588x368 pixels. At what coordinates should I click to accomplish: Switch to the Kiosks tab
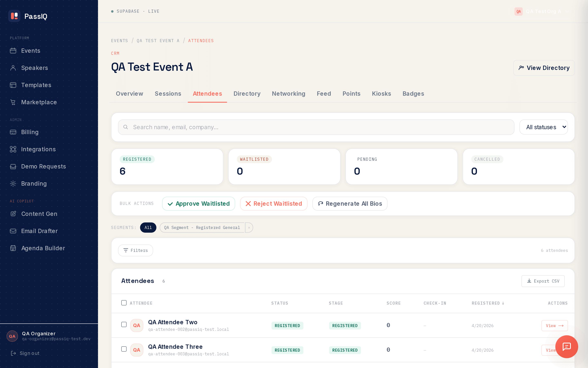(x=381, y=94)
